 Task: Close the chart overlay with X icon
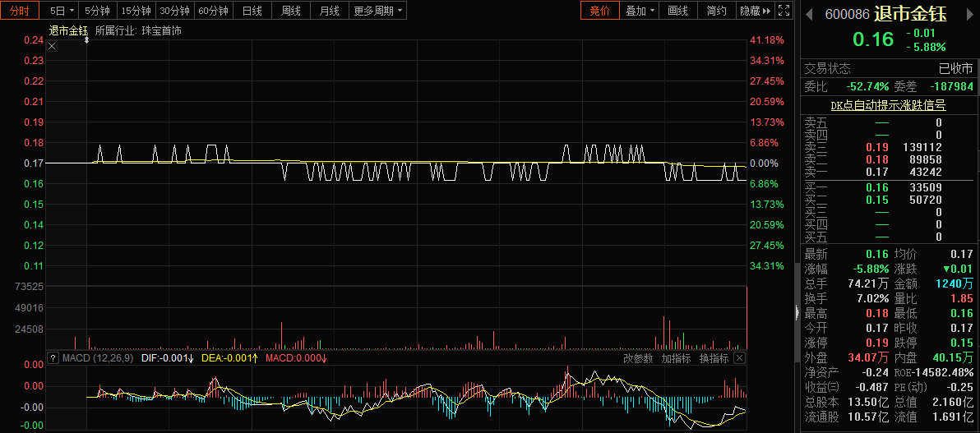coord(52,46)
